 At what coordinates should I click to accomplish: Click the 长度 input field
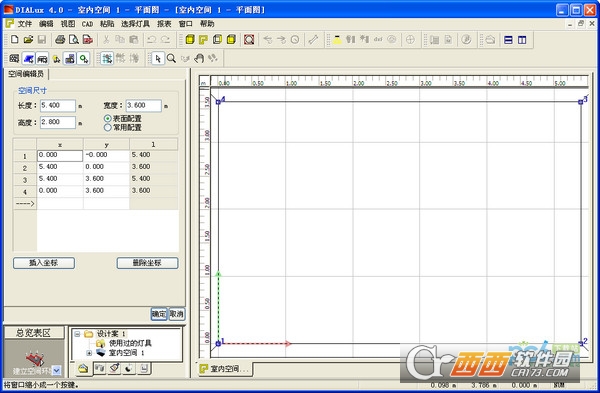(58, 105)
